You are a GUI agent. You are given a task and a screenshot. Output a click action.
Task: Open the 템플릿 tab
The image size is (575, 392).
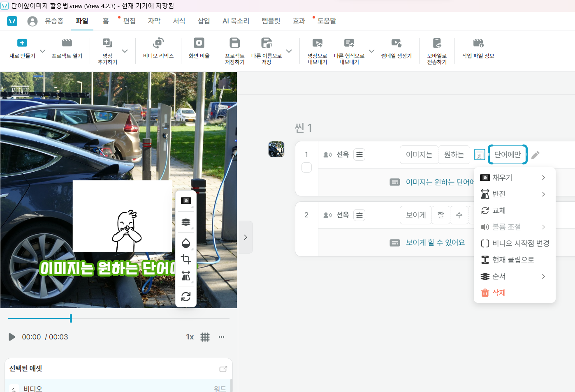[271, 21]
